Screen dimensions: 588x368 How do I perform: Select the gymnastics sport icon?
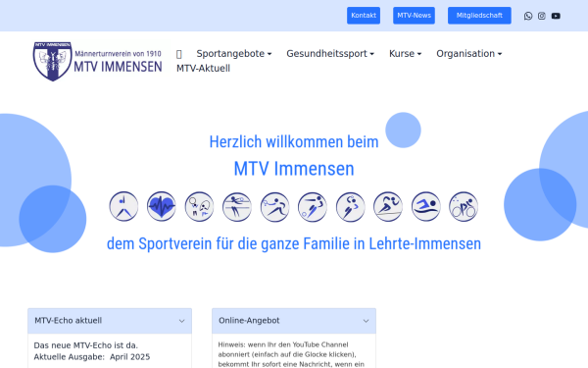pos(123,206)
